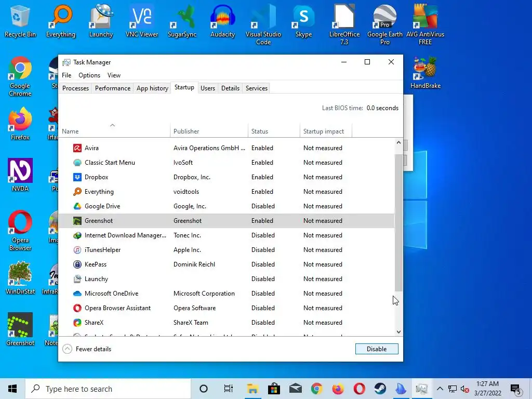Viewport: 532px width, 399px height.
Task: Open File Explorer from the taskbar
Action: (252, 389)
